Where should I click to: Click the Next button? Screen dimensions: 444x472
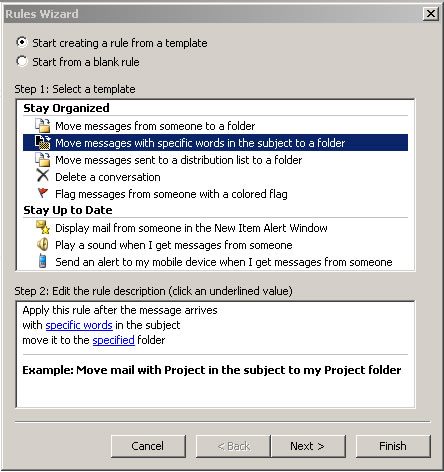pos(308,446)
